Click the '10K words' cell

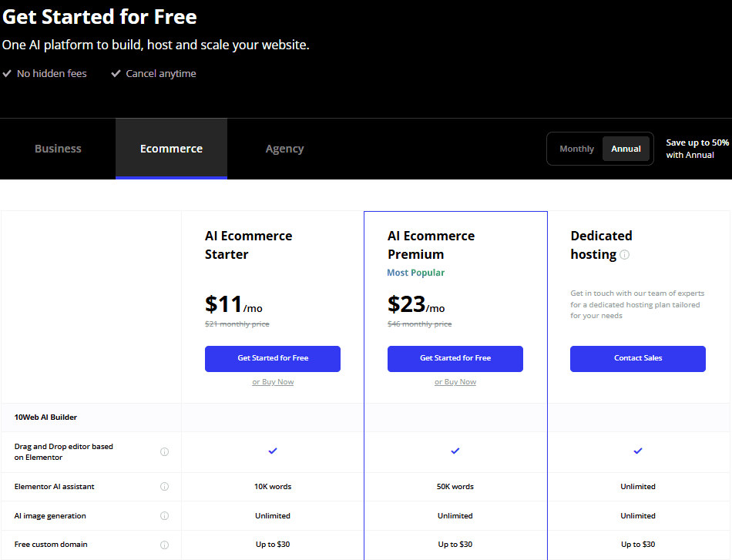click(273, 486)
